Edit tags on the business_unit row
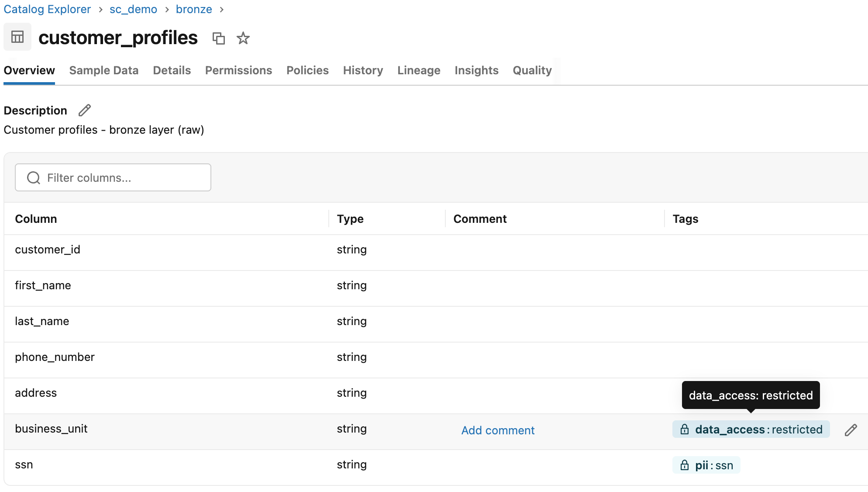 tap(851, 430)
